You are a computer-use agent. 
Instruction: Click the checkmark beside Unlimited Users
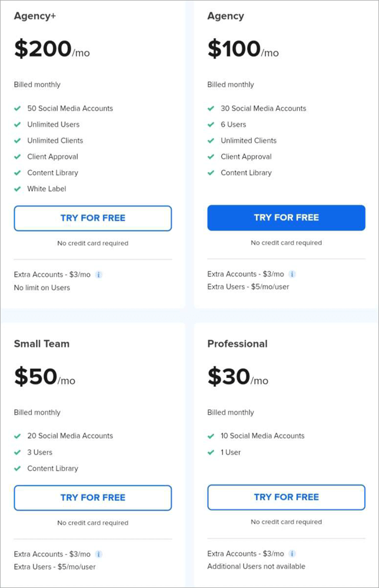coord(18,125)
